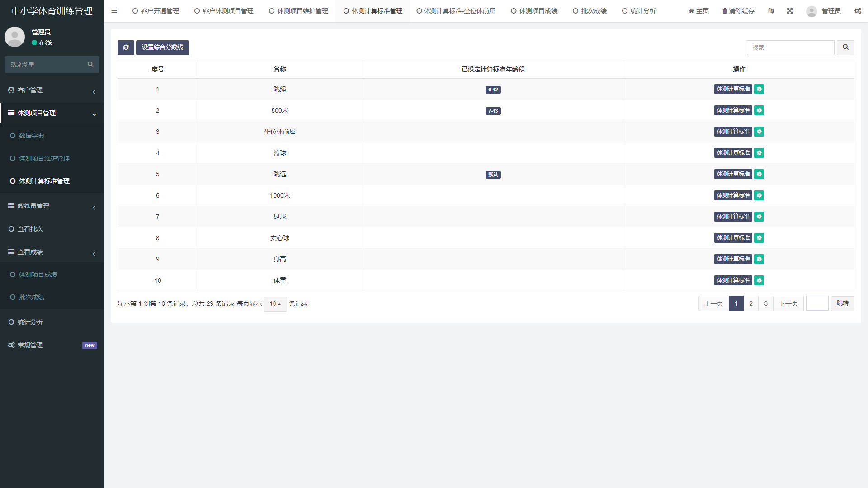Expand the 教练员管理 sidebar menu
The width and height of the screenshot is (868, 488).
click(x=52, y=206)
